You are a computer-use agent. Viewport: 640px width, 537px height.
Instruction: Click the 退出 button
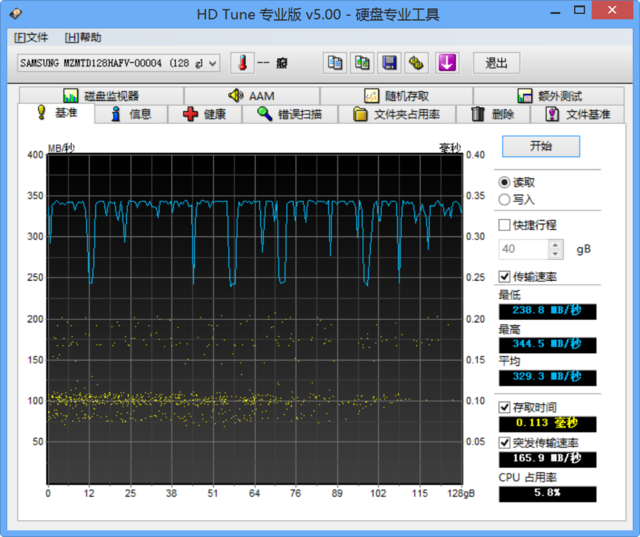496,63
